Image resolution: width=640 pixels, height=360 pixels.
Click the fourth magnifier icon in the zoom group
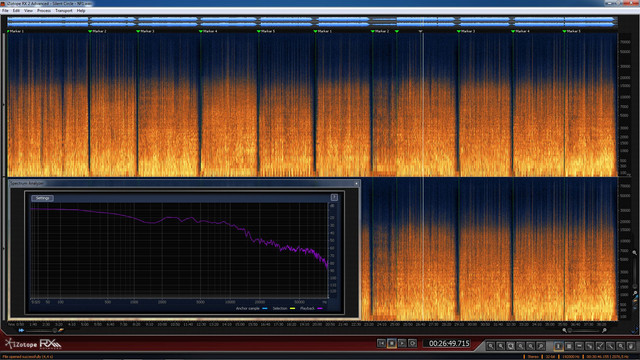pos(520,346)
